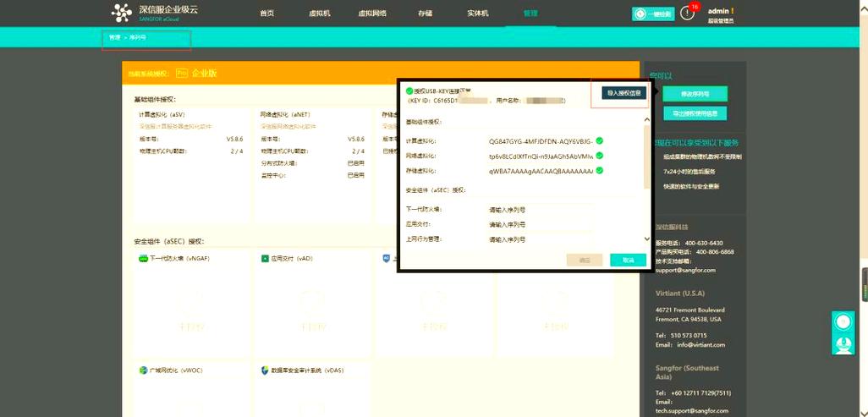The width and height of the screenshot is (868, 417).
Task: Click the 取消 cancel button
Action: click(x=629, y=261)
